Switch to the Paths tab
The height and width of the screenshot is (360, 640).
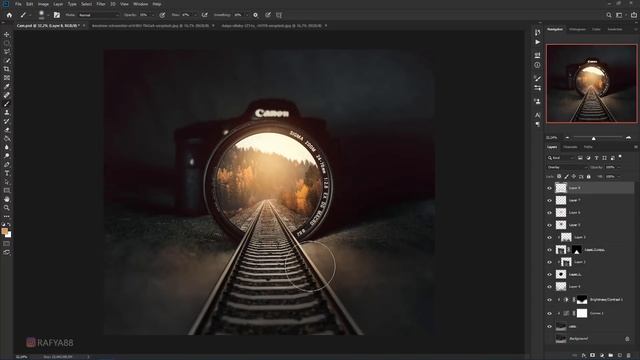[x=588, y=147]
